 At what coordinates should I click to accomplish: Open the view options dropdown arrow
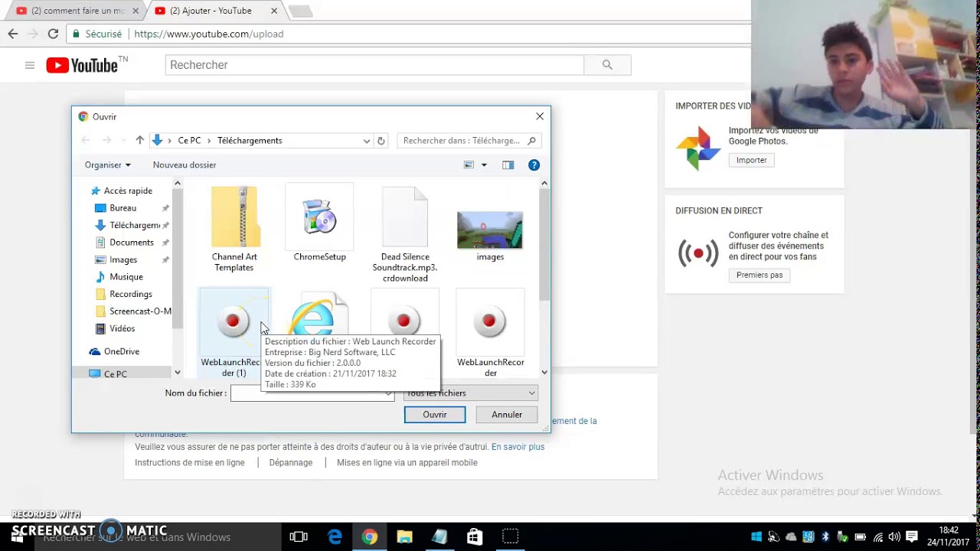[484, 165]
